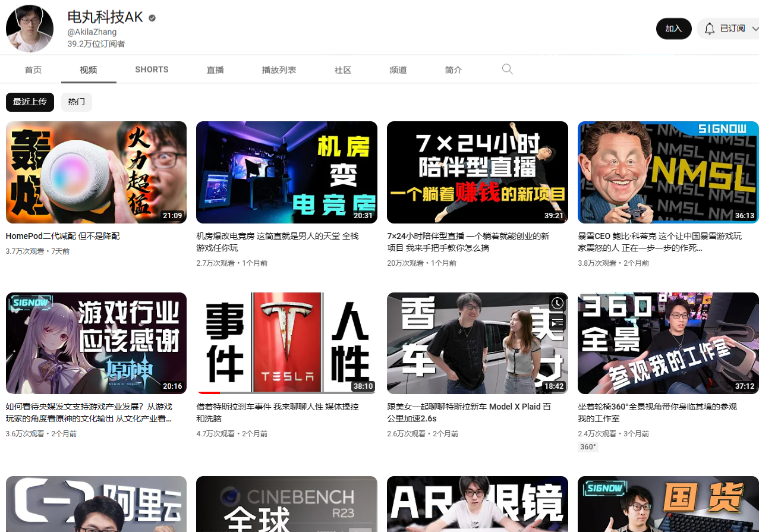Screen dimensions: 759x532
Task: Click the channel name 电丸科技AK
Action: 105,17
